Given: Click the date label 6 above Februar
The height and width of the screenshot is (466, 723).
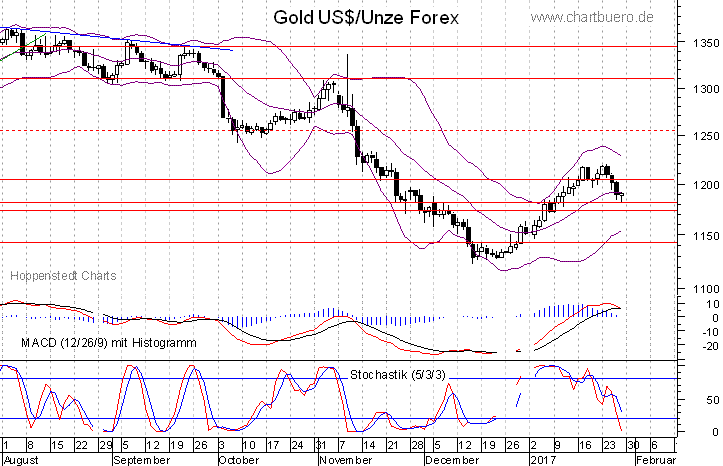Looking at the screenshot, I should point(654,445).
